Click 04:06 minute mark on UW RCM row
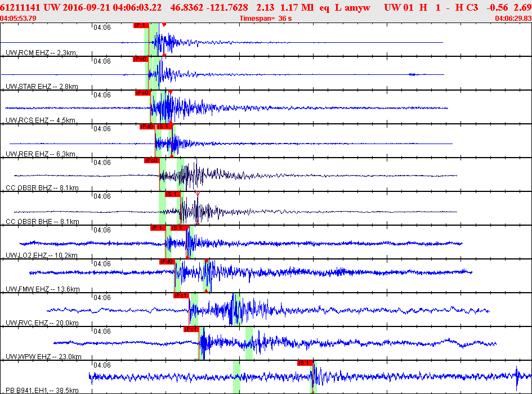The image size is (532, 394). [102, 28]
